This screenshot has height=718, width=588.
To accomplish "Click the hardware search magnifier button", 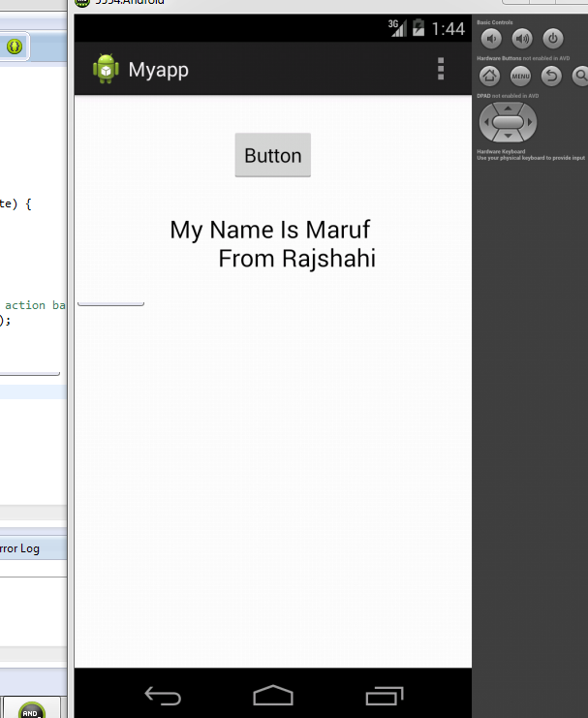I will (580, 76).
